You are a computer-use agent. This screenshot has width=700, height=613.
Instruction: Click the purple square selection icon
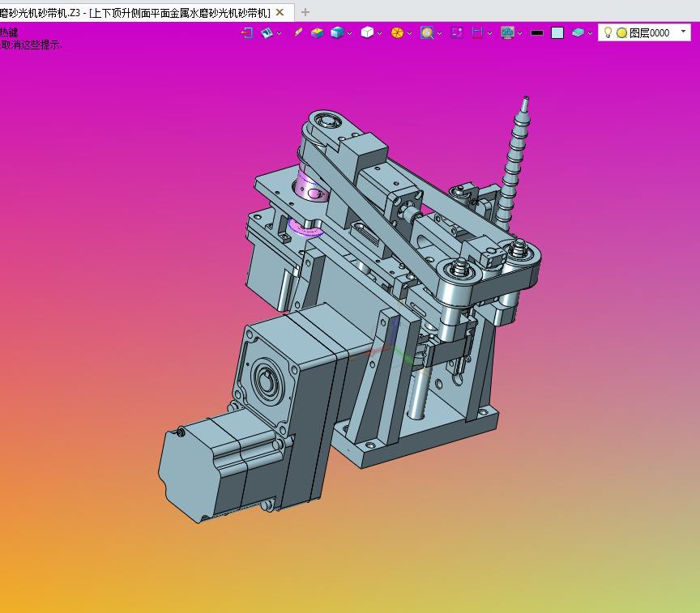pos(457,32)
